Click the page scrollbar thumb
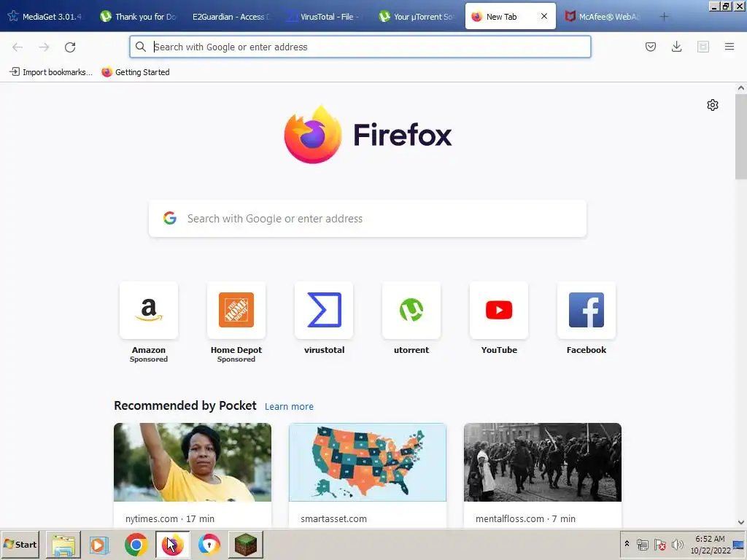 [x=741, y=136]
